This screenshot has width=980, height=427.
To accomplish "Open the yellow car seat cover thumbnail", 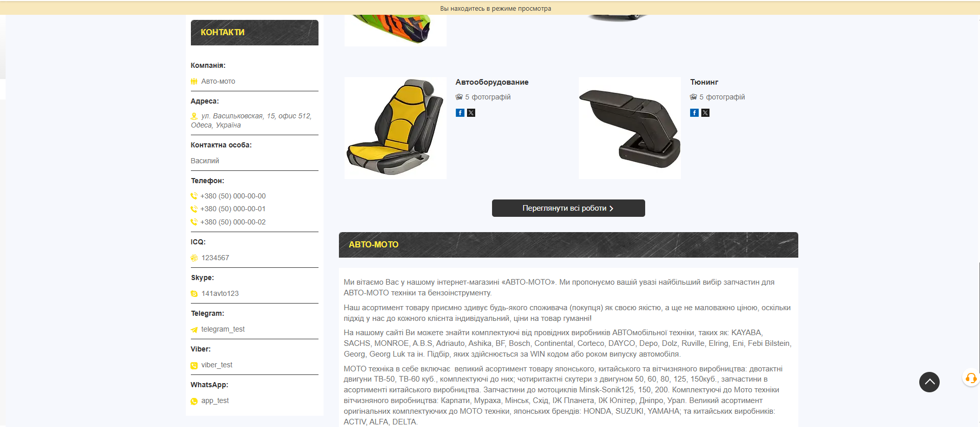I will point(396,128).
